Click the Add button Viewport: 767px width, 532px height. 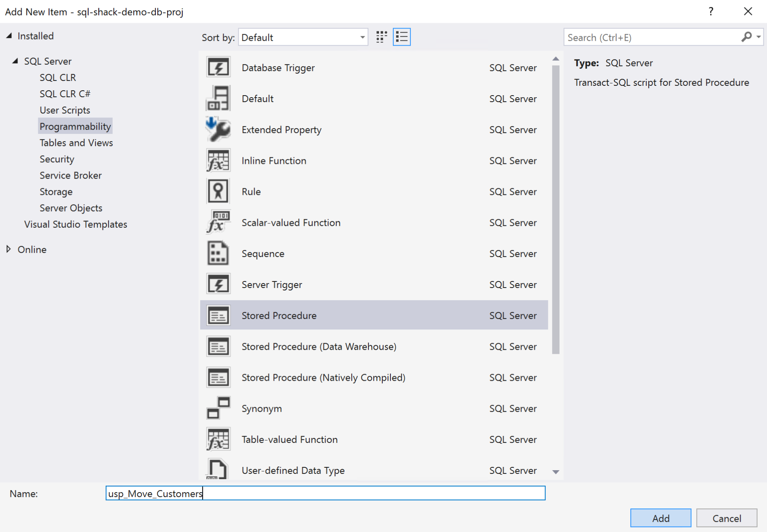(660, 518)
